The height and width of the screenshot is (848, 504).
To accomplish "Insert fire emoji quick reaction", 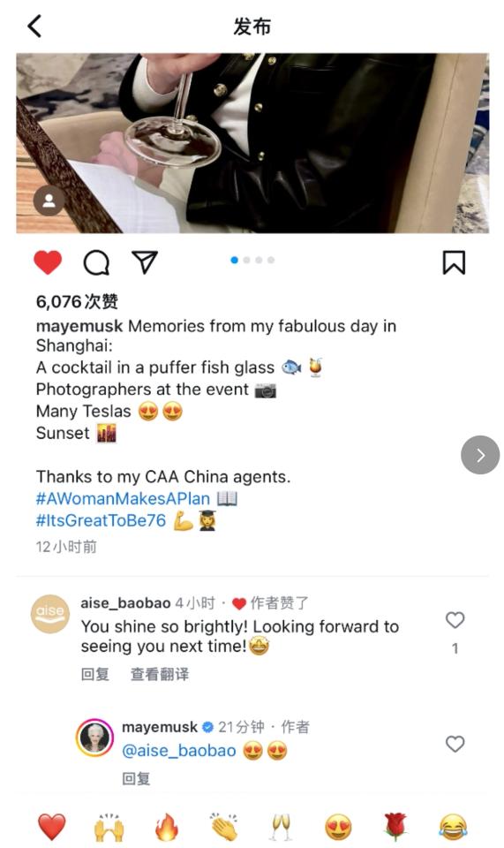I will point(166,827).
